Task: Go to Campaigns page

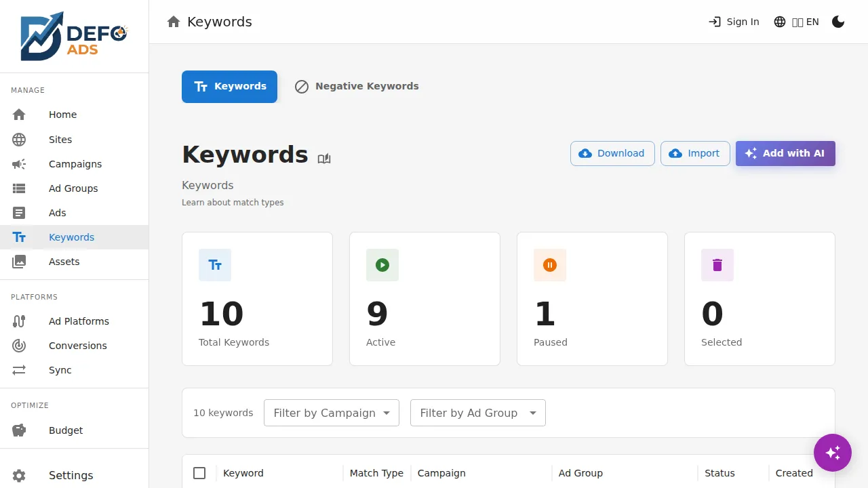Action: tap(75, 164)
